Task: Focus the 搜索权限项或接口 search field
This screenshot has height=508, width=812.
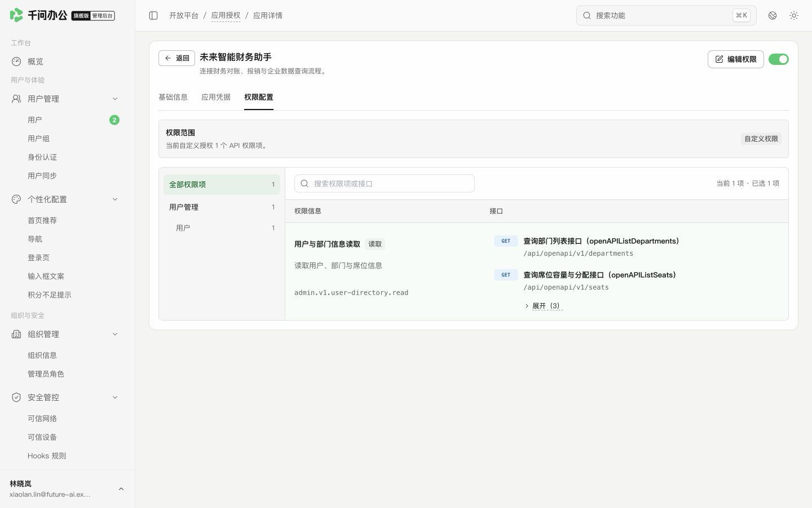Action: tap(385, 183)
